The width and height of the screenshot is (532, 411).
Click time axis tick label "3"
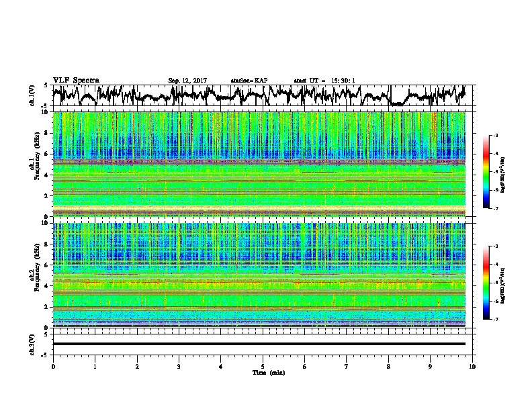coord(179,367)
